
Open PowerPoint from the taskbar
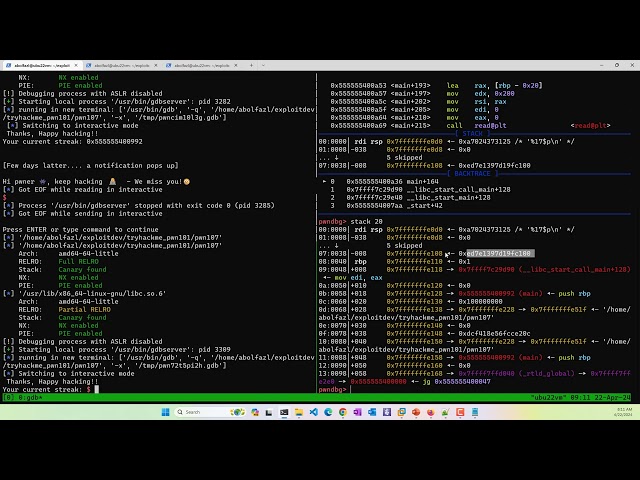pos(416,412)
